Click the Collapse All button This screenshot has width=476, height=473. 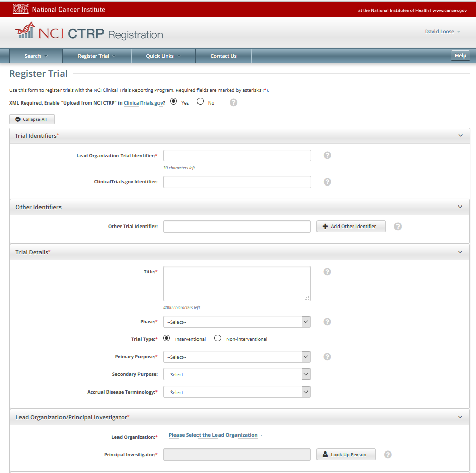(x=32, y=119)
